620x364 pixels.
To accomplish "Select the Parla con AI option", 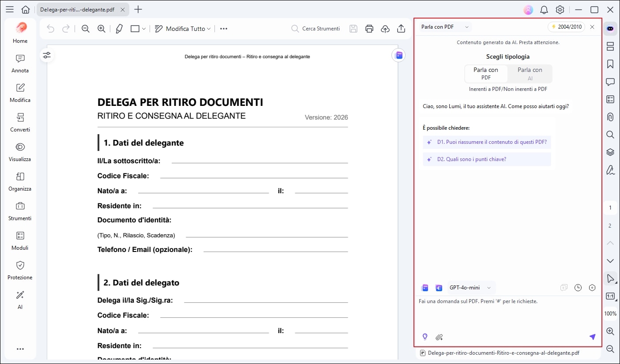I will (x=530, y=74).
